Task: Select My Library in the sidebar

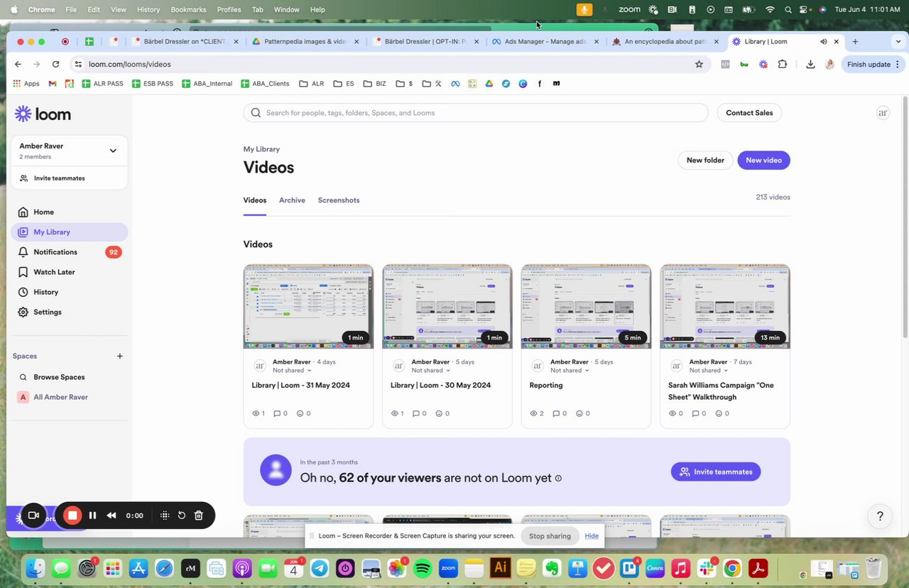Action: [x=70, y=232]
